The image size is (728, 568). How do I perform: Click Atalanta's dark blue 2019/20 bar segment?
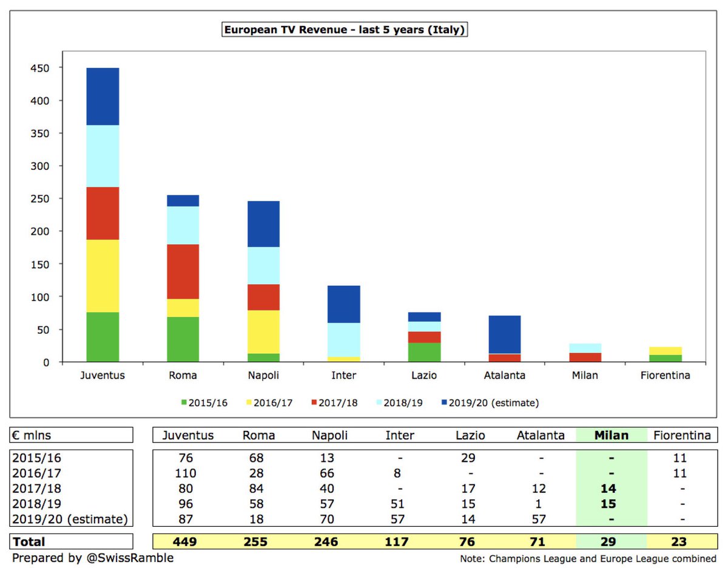(x=504, y=334)
